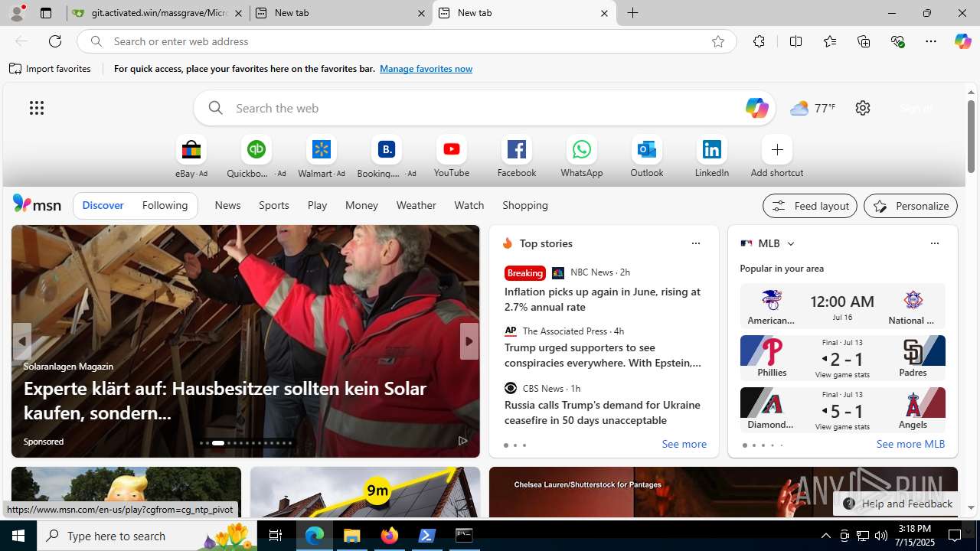Select the Following feed tab

pos(165,205)
